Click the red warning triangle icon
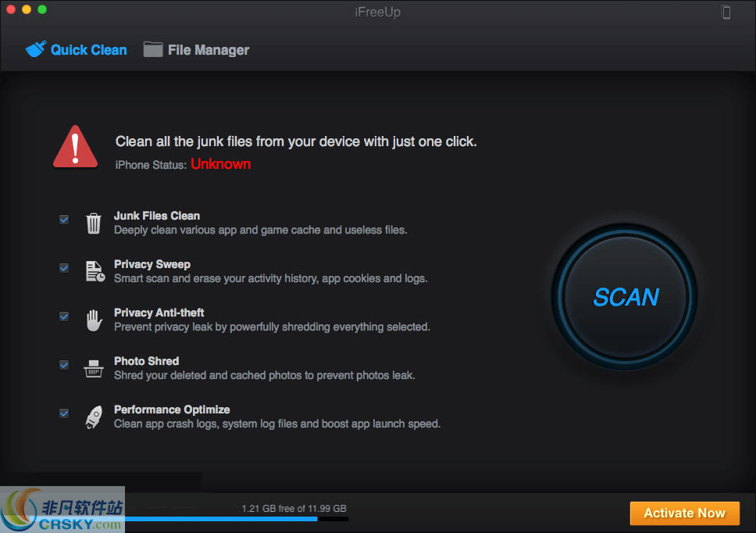 click(x=75, y=147)
